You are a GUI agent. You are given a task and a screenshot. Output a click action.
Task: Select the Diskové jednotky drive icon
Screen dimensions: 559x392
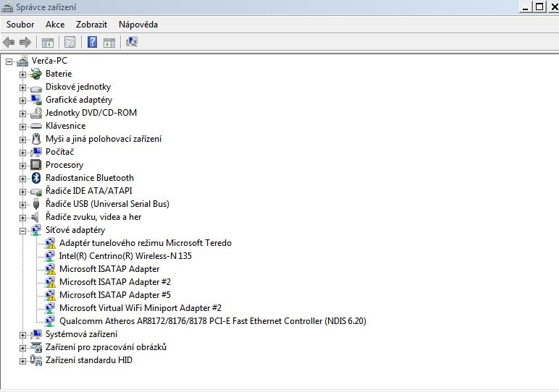(36, 88)
